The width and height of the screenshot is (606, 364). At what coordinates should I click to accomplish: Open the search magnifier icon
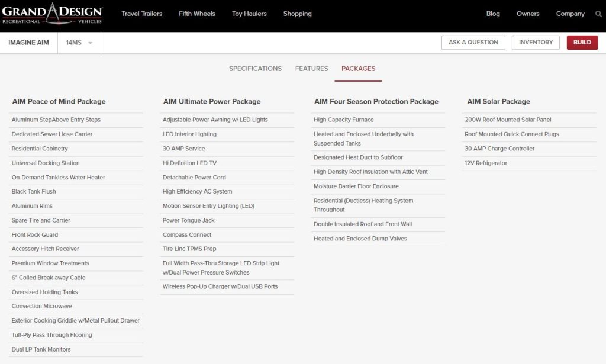[598, 14]
